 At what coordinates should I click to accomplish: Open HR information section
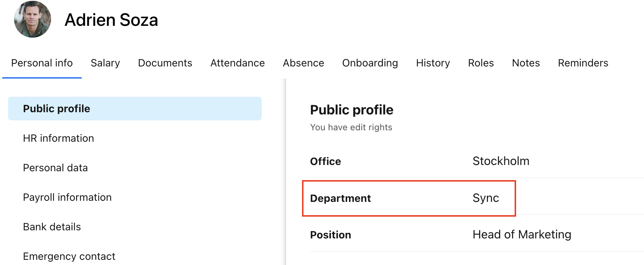tap(58, 138)
